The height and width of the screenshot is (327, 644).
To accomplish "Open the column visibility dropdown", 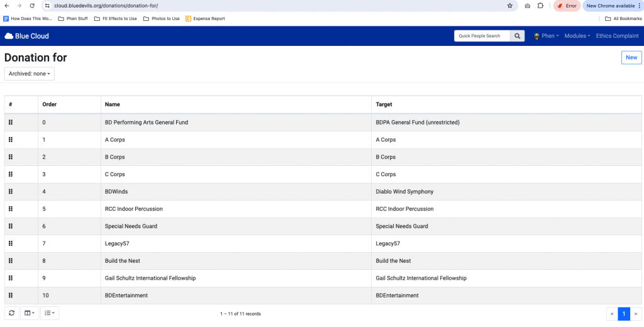I will [x=29, y=313].
